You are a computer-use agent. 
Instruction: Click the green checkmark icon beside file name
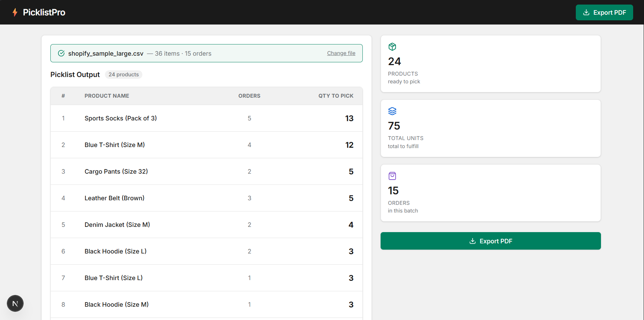coord(61,53)
